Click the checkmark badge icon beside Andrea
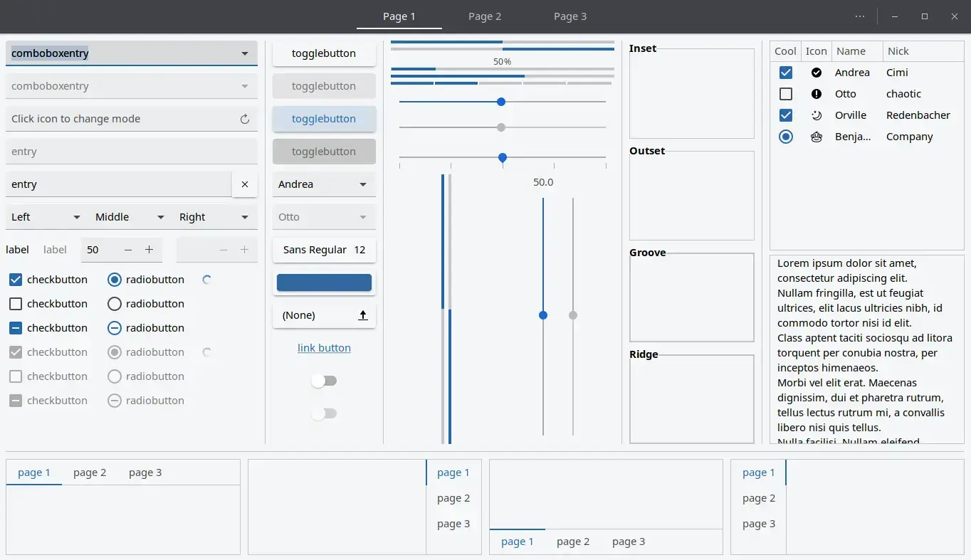 pos(816,72)
